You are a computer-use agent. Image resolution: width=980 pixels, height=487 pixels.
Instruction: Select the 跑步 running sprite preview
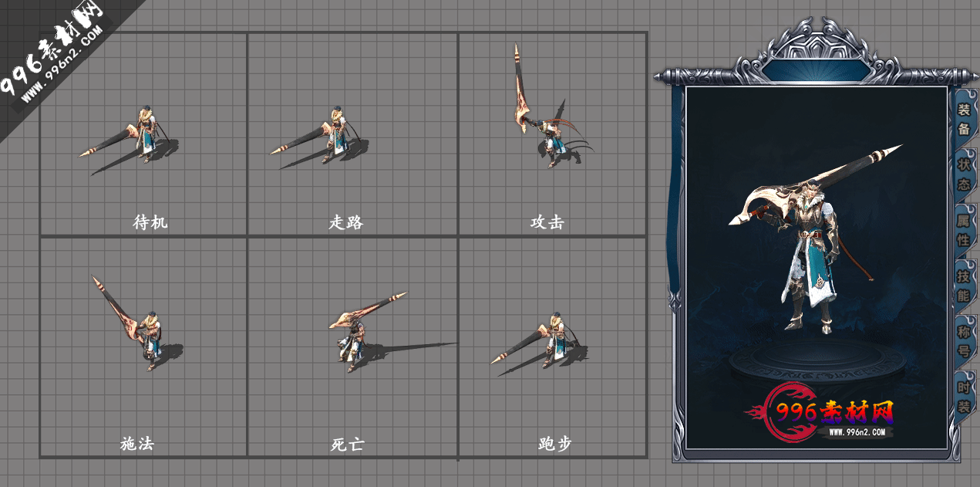coord(540,343)
